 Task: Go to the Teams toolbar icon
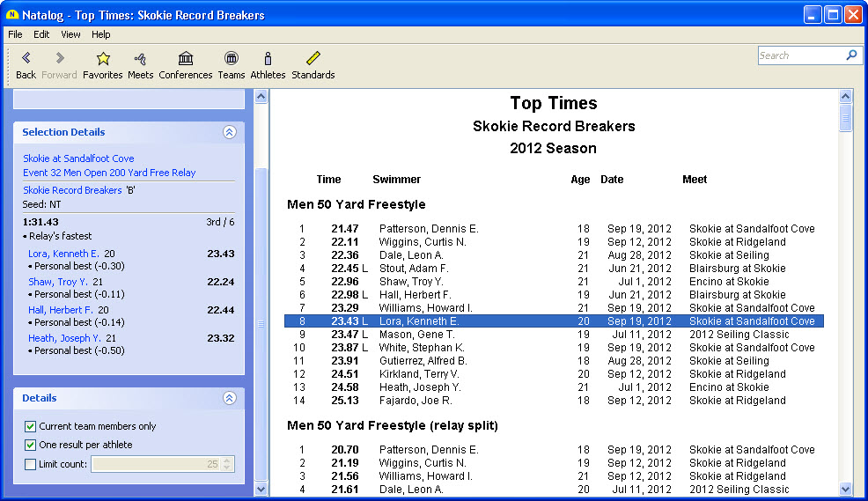click(232, 59)
